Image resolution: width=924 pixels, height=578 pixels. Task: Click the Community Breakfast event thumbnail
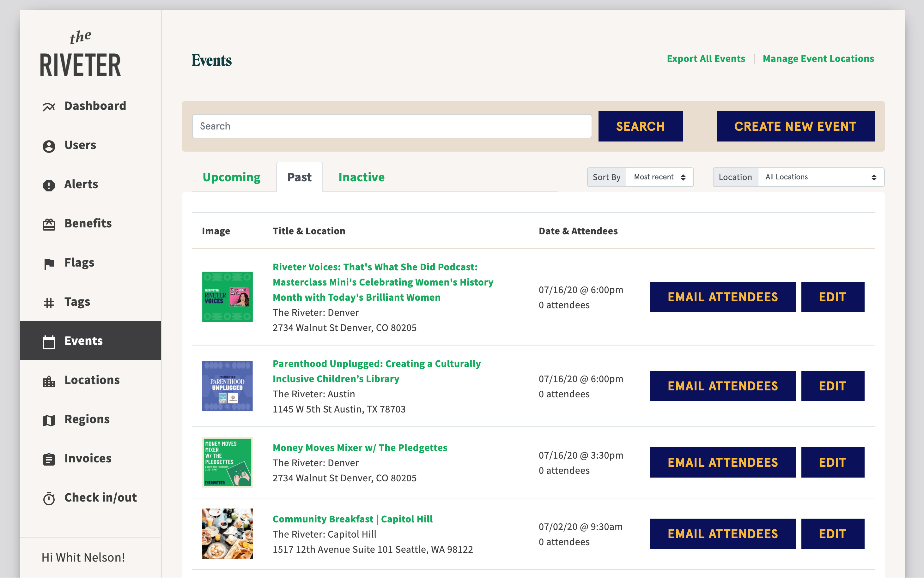[227, 534]
